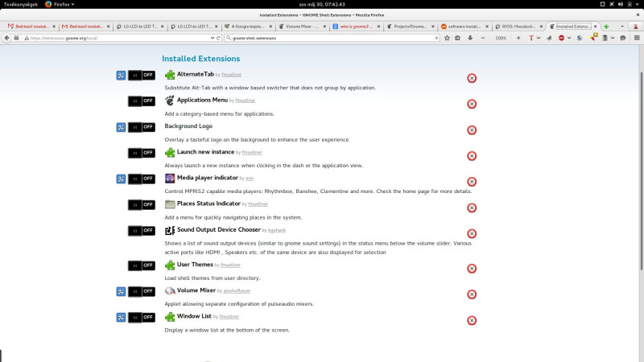This screenshot has width=644, height=362.
Task: Open the AlternateTab extension page link
Action: point(196,74)
